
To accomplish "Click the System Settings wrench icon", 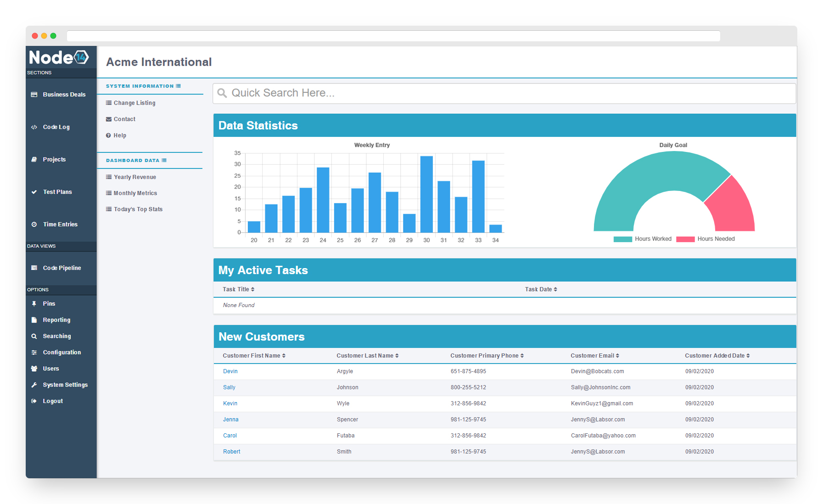I will pyautogui.click(x=34, y=384).
